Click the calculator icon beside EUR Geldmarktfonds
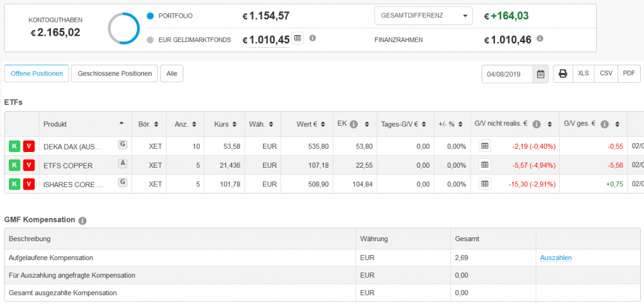The height and width of the screenshot is (304, 644). [297, 38]
